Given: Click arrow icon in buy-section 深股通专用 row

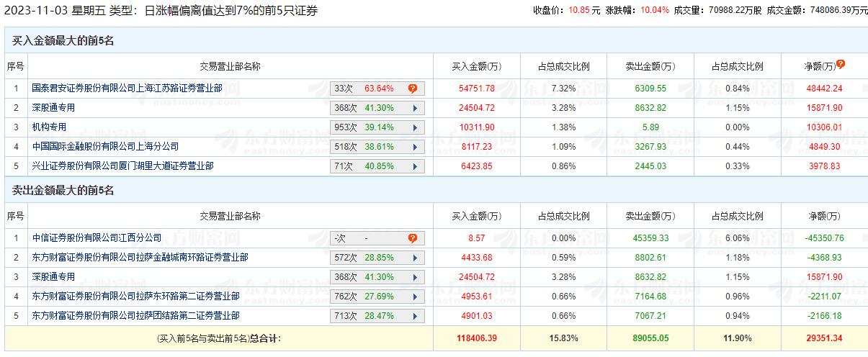Looking at the screenshot, I should 415,108.
